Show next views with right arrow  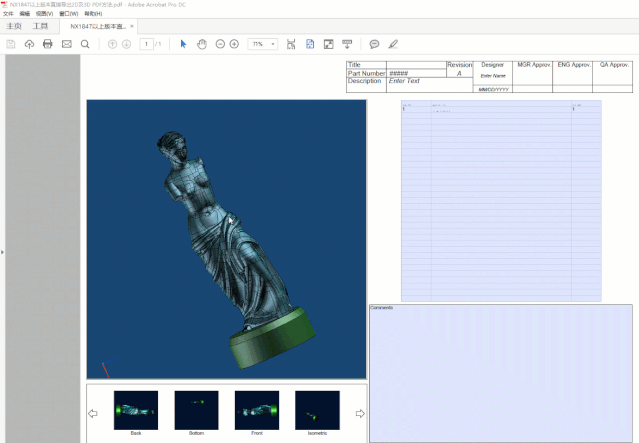coord(360,413)
